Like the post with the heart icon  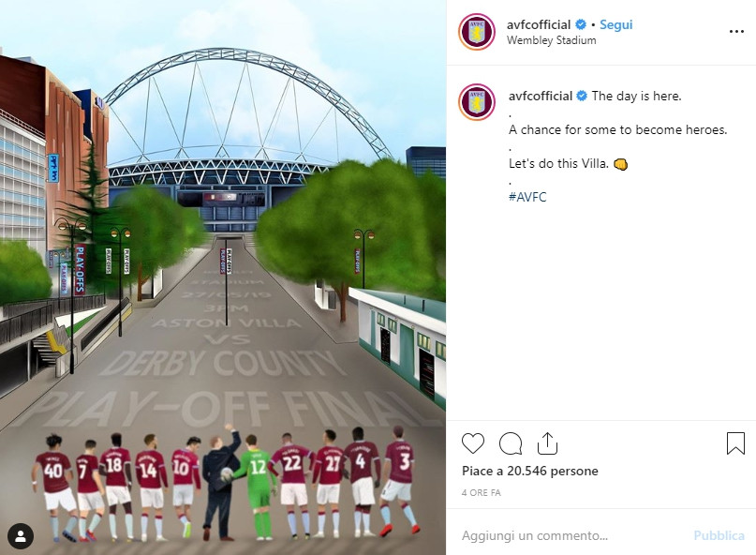[474, 443]
